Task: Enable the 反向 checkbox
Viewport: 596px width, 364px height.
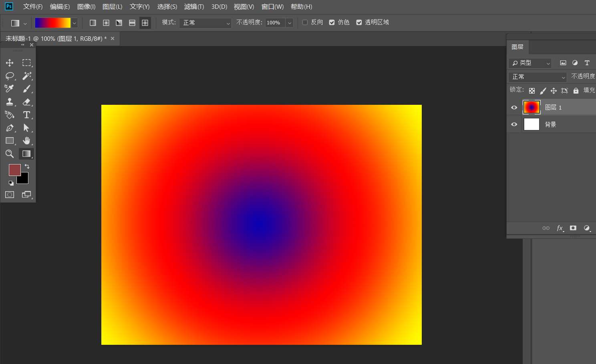Action: (305, 22)
